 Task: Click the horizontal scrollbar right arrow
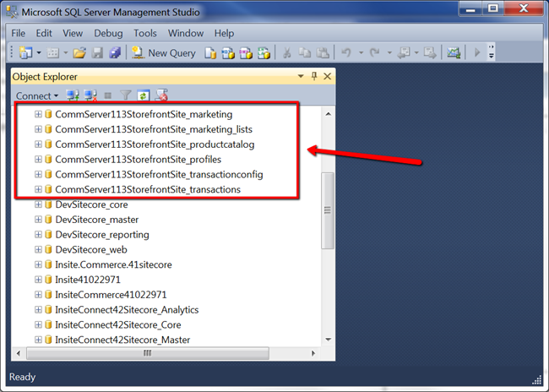313,353
